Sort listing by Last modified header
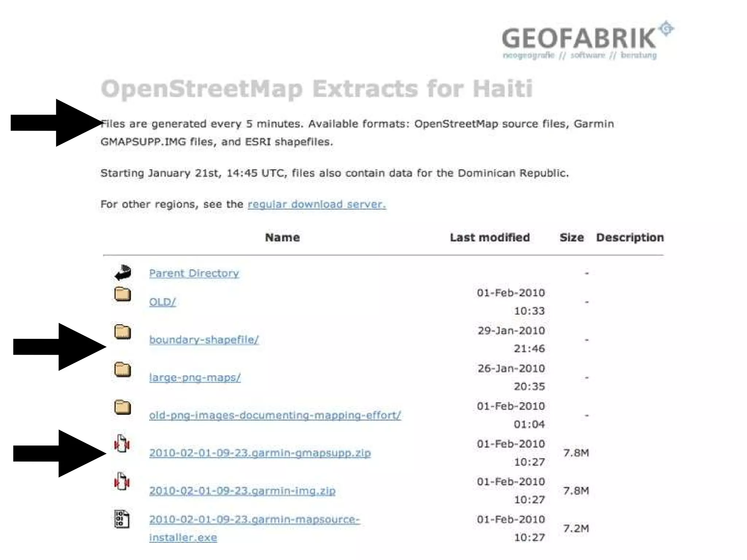Viewport: 747px width, 560px height. coord(489,237)
